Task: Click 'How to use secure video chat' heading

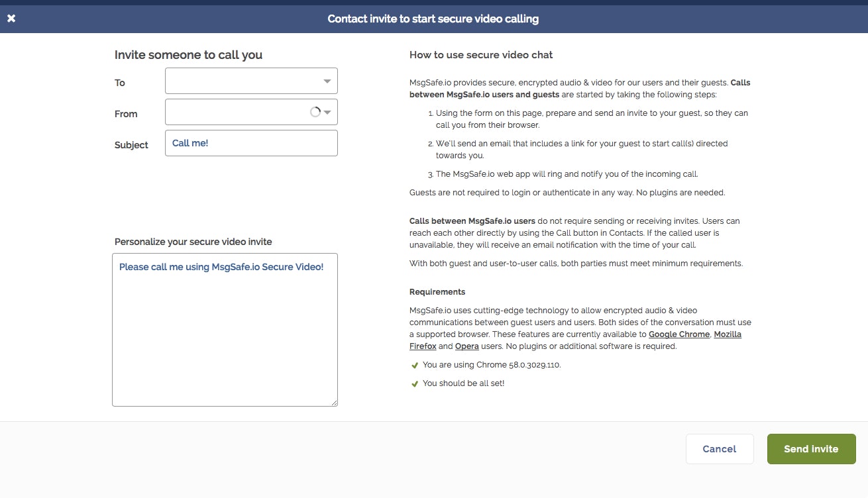Action: pyautogui.click(x=481, y=55)
